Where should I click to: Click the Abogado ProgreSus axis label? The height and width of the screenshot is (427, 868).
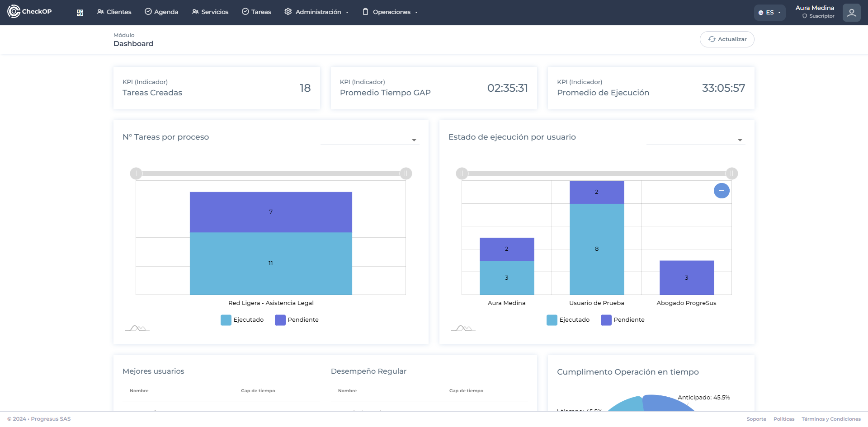(x=686, y=303)
